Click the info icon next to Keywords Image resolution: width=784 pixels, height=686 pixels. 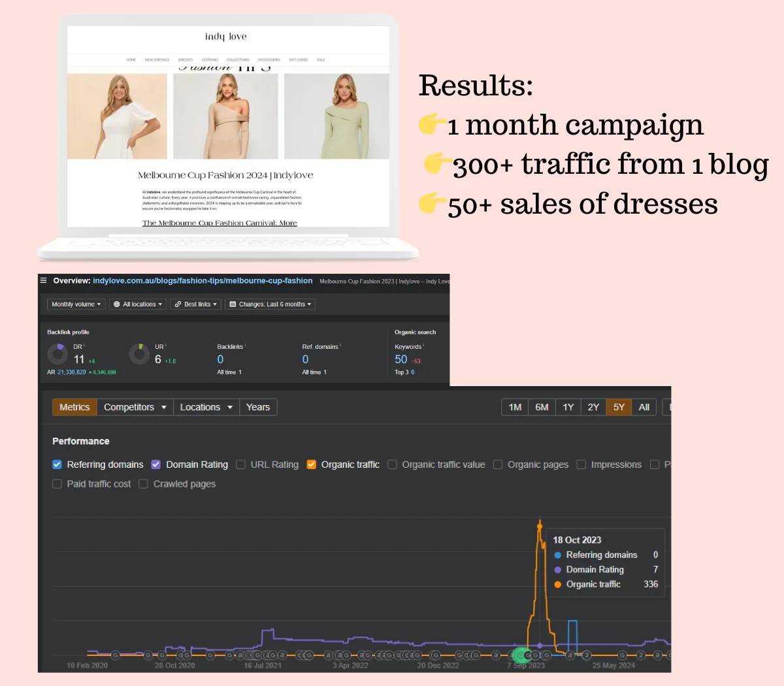(423, 345)
